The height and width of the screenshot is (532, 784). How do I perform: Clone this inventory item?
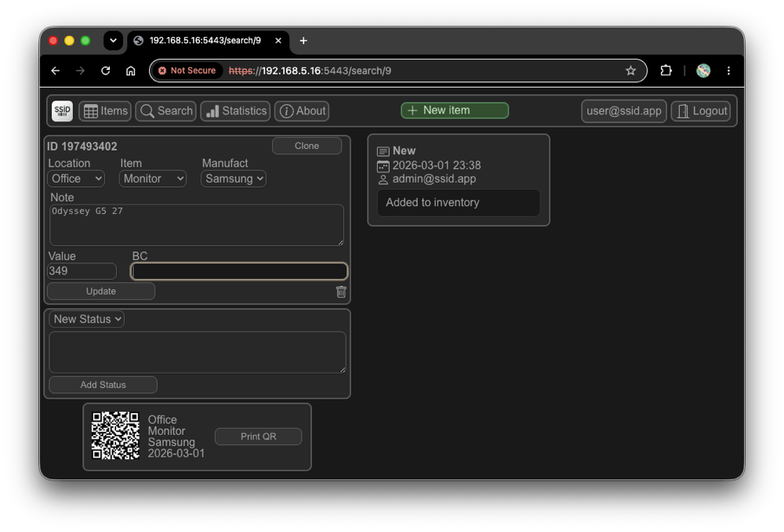(307, 146)
